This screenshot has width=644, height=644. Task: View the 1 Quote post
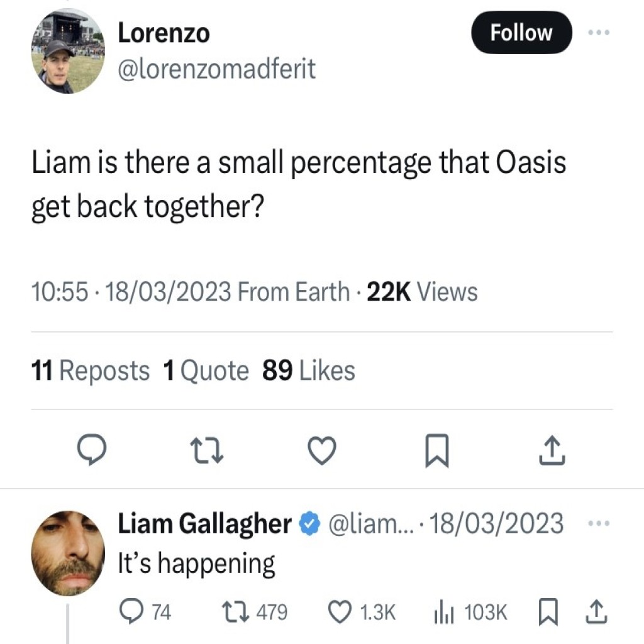(206, 371)
